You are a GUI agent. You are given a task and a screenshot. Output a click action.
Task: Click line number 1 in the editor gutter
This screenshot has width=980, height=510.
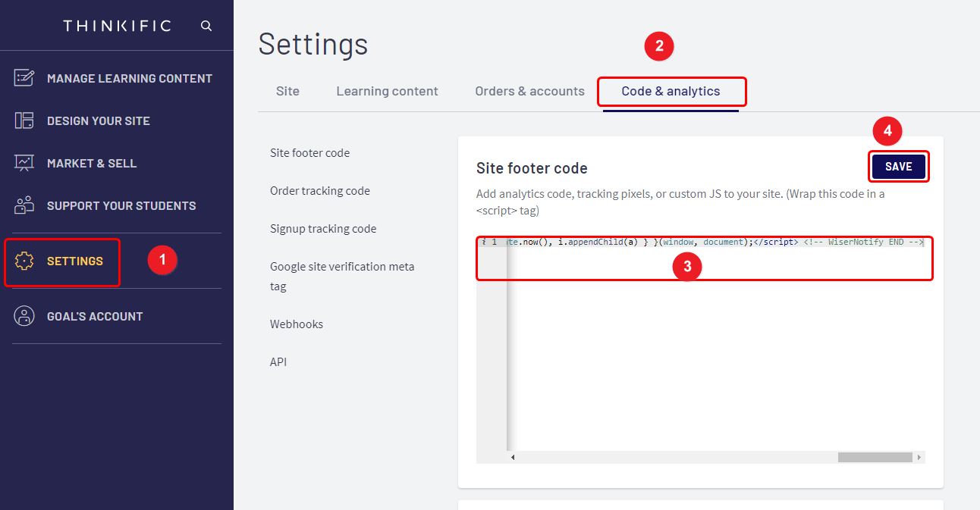coord(494,242)
